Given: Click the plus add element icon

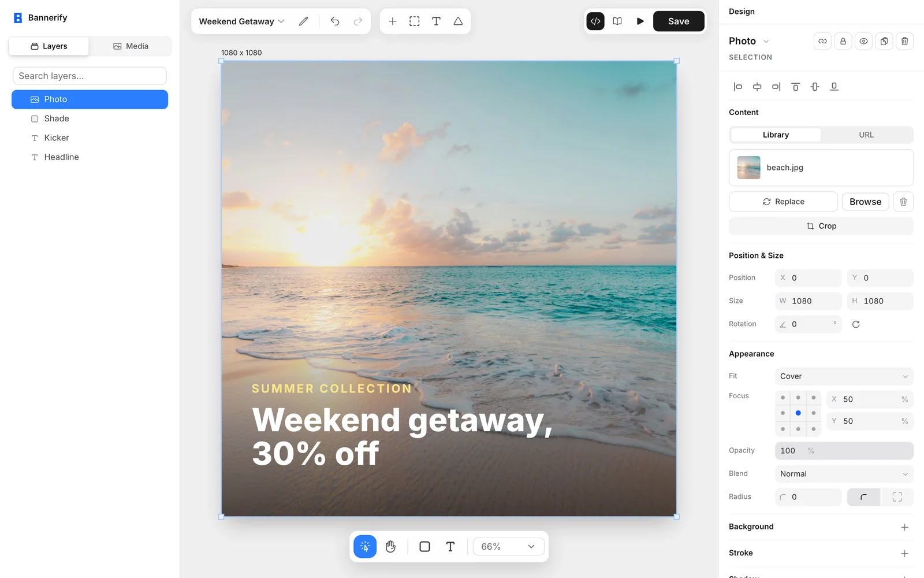Looking at the screenshot, I should point(393,21).
